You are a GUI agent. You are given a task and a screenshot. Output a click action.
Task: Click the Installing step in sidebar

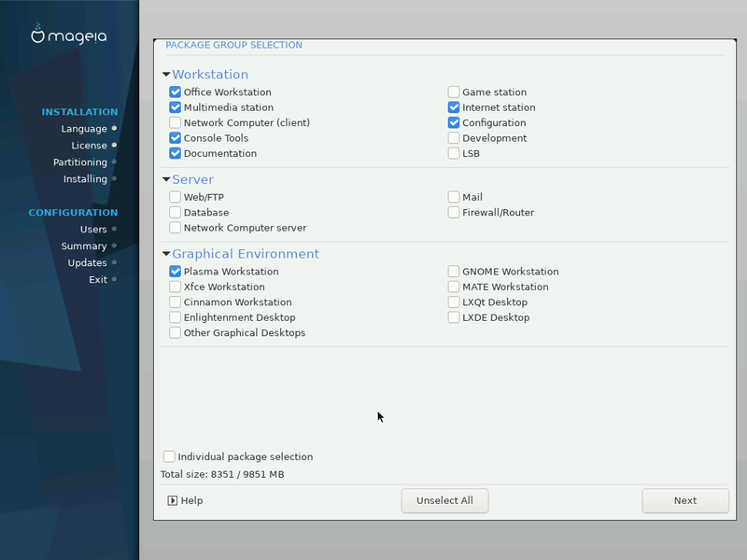pyautogui.click(x=85, y=179)
